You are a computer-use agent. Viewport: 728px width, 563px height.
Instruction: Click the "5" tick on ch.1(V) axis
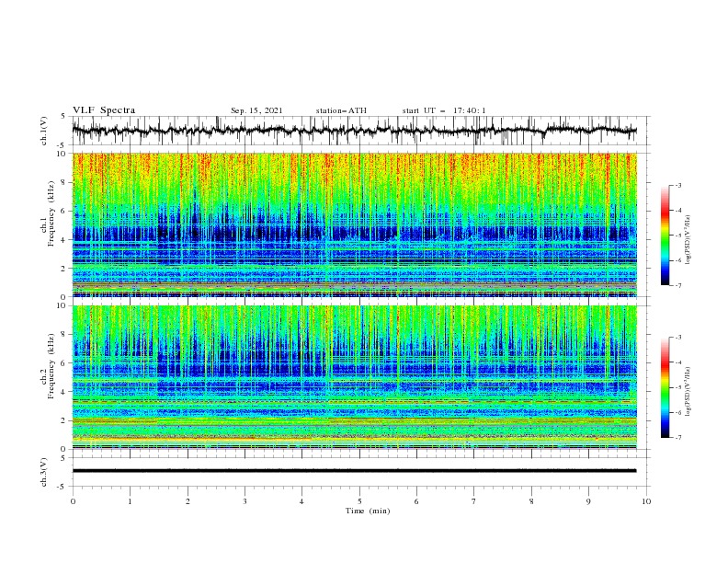[63, 117]
